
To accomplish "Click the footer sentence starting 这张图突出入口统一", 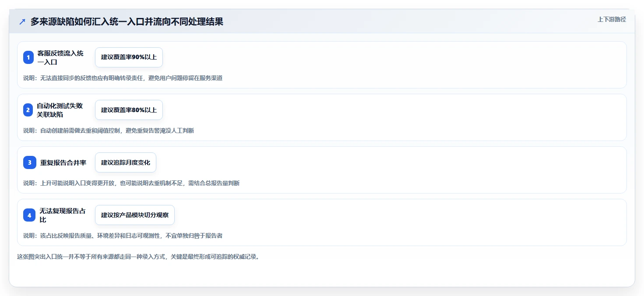I will tap(138, 257).
